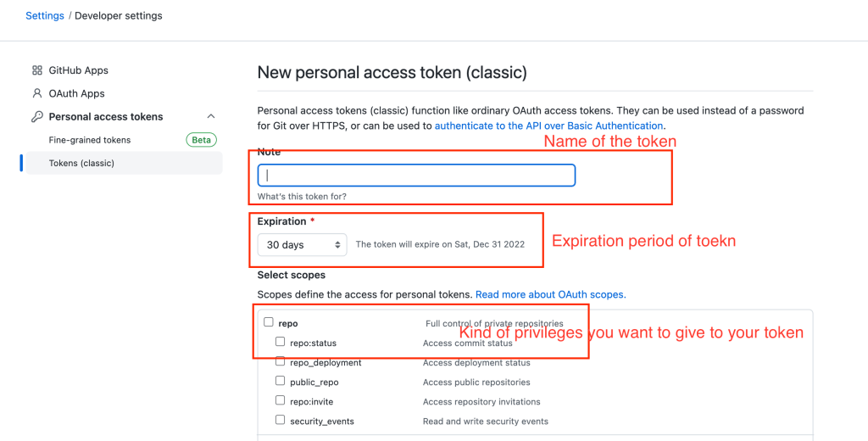
Task: Open GitHub Apps in the sidebar
Action: (79, 70)
